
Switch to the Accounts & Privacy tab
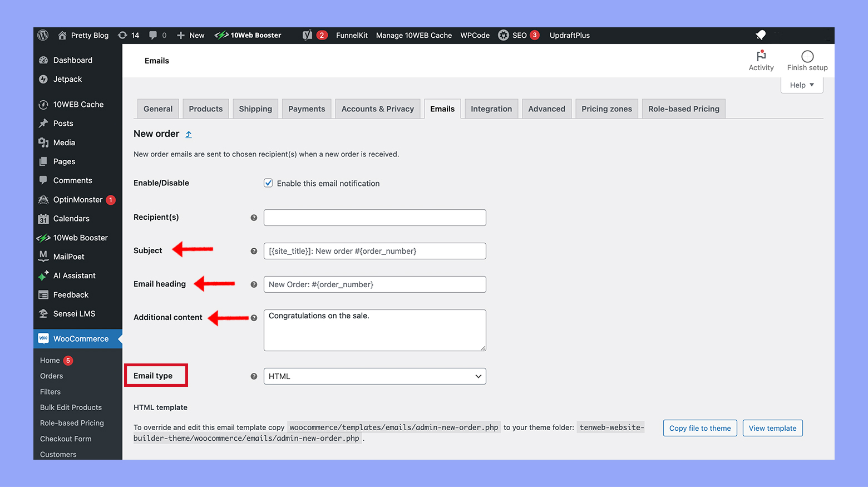[x=378, y=109]
